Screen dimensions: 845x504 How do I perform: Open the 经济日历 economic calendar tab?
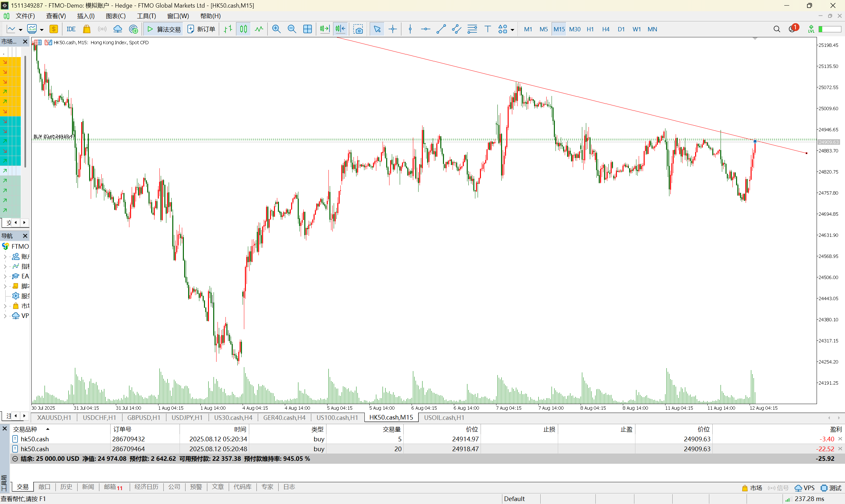(147, 487)
